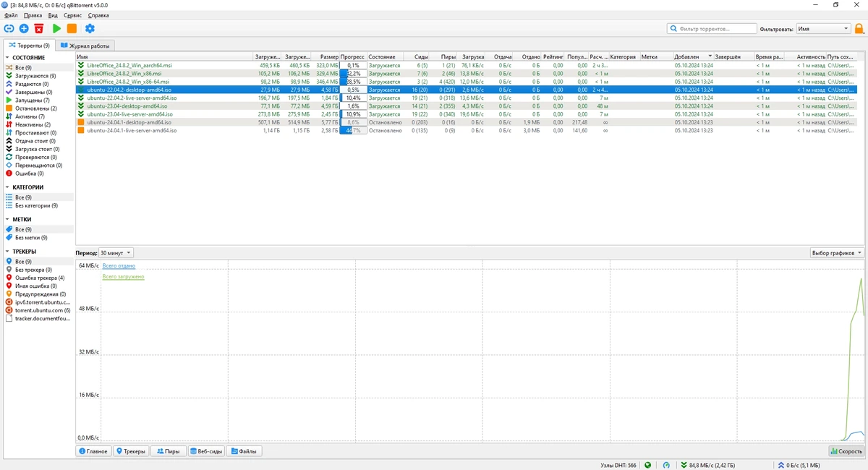
Task: Open the Сервис menu
Action: (x=72, y=15)
